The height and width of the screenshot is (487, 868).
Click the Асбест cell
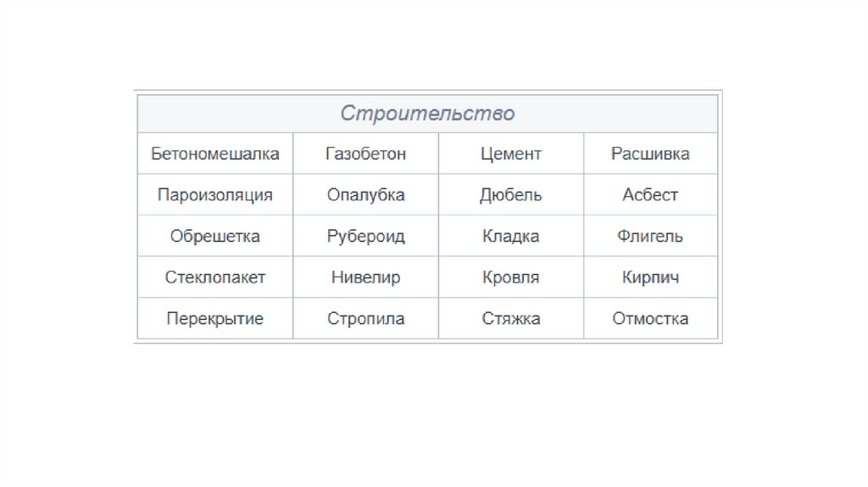click(x=650, y=195)
